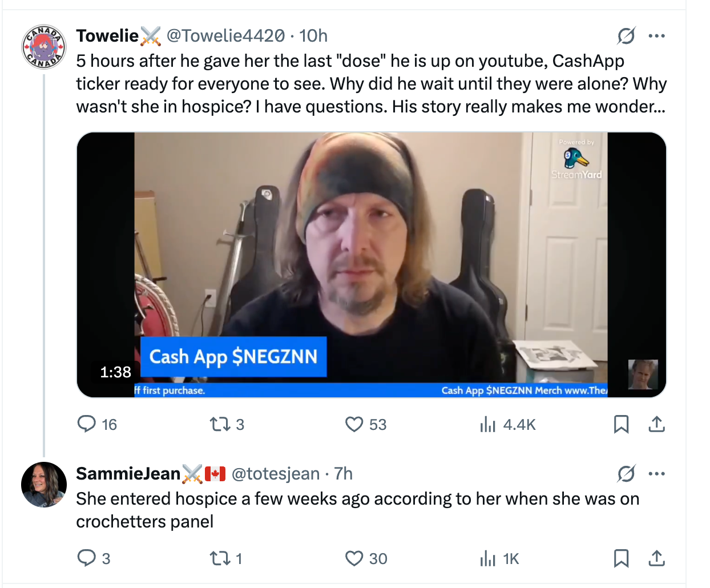The width and height of the screenshot is (710, 588).
Task: View analytics showing 4.4K views
Action: [488, 424]
